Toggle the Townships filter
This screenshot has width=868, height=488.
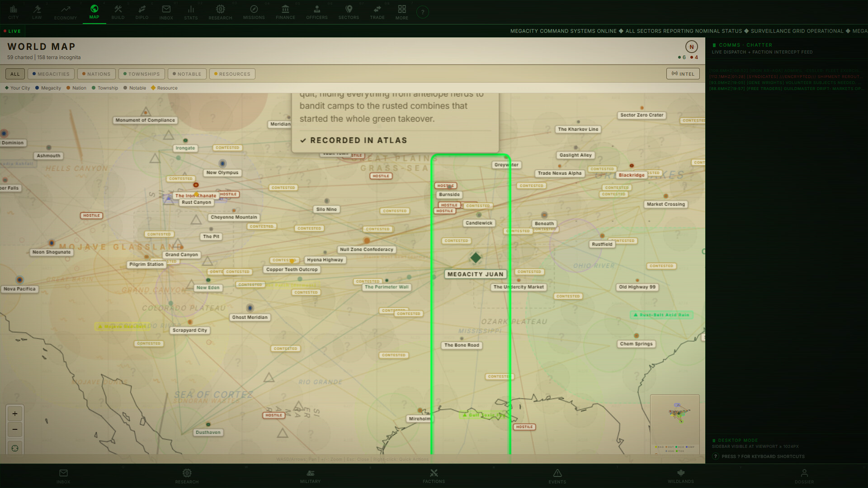tap(142, 74)
